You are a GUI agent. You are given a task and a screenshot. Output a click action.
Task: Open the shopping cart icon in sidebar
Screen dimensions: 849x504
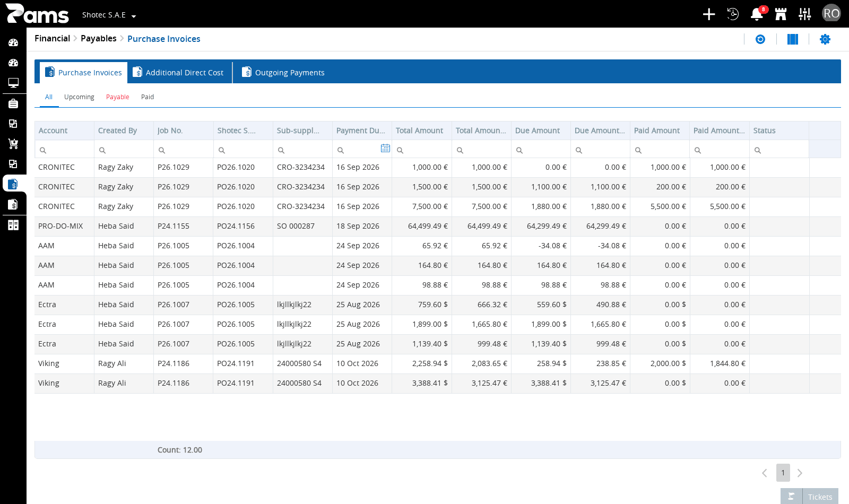point(13,144)
